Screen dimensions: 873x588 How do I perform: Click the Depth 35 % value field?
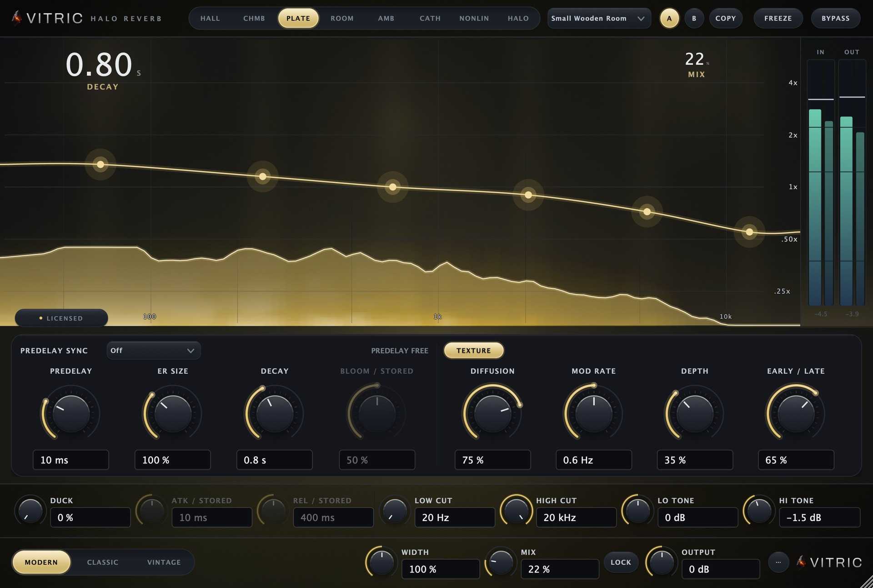695,460
